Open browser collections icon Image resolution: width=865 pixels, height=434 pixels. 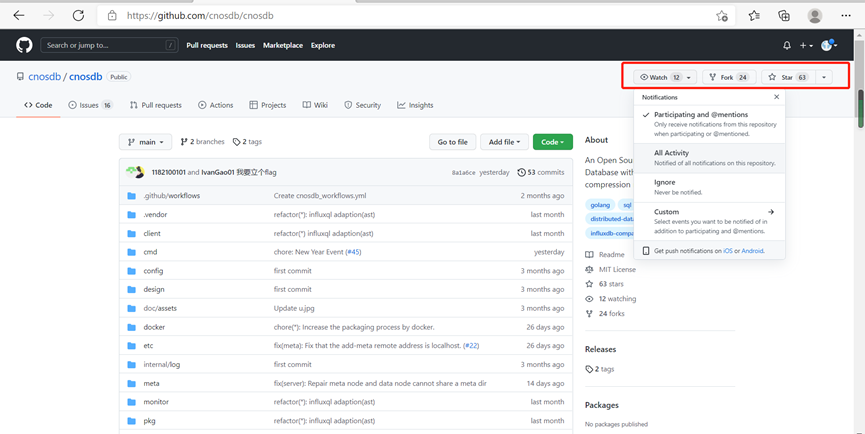784,15
